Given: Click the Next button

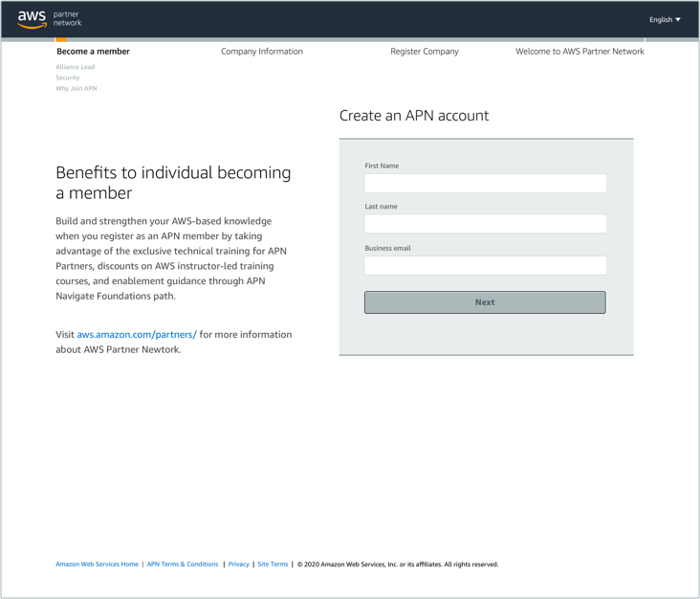Looking at the screenshot, I should point(485,302).
